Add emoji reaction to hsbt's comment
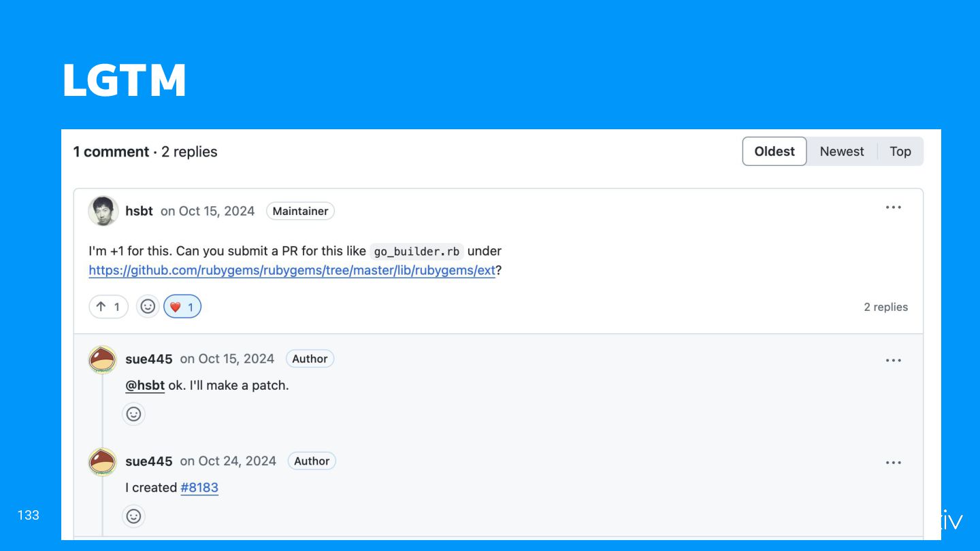 click(148, 307)
